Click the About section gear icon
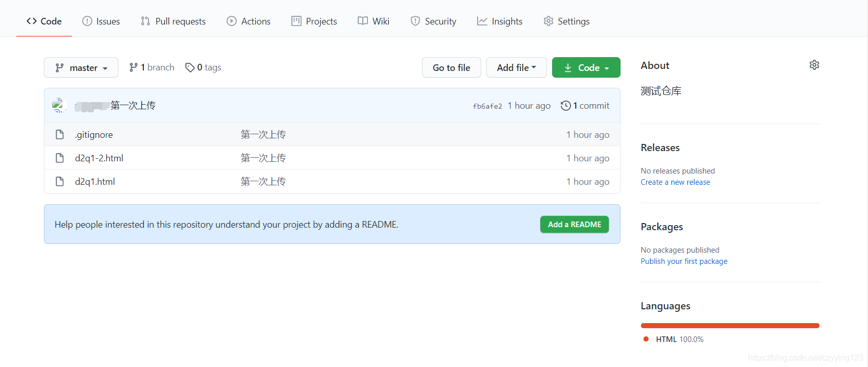 (814, 65)
